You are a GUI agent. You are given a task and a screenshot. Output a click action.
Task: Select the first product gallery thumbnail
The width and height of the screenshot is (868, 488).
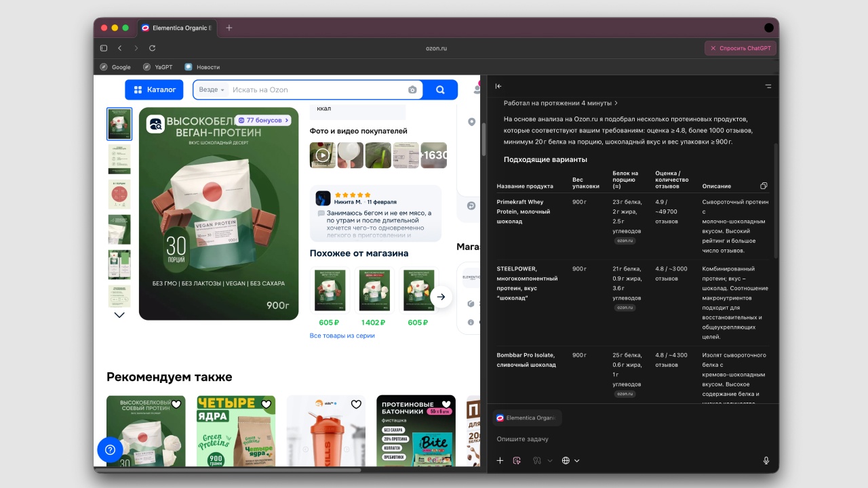[x=119, y=124]
